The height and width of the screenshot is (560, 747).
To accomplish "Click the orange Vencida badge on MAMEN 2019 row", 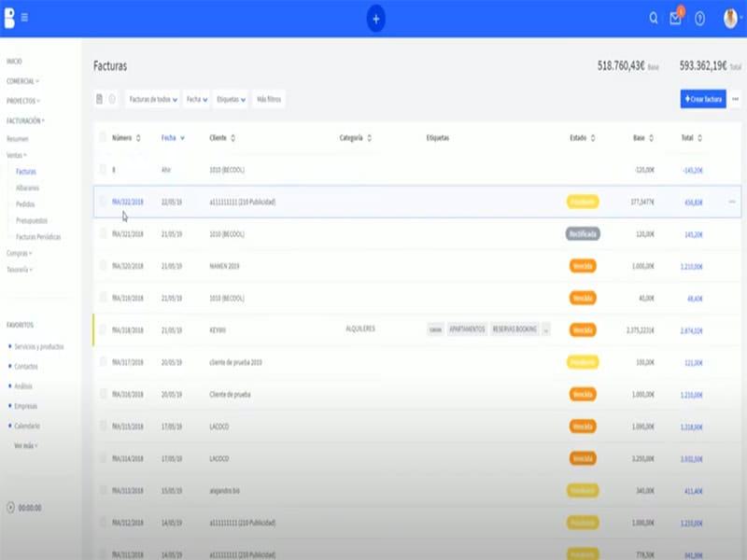I will click(x=583, y=266).
